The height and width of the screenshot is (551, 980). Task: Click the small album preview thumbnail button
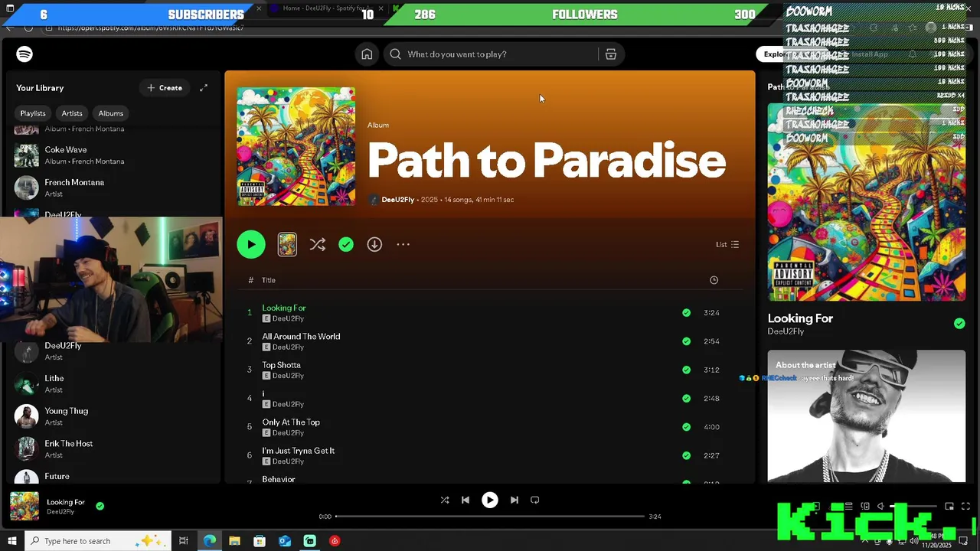(287, 245)
